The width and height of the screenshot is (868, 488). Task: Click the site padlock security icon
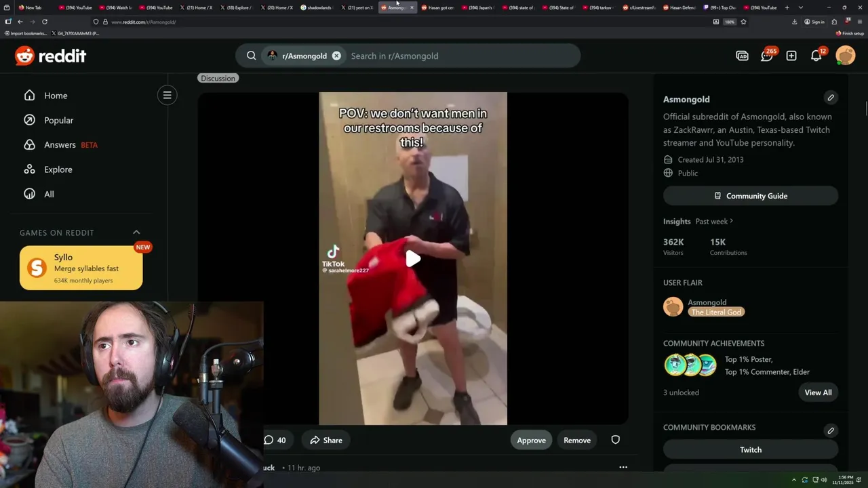[x=105, y=22]
